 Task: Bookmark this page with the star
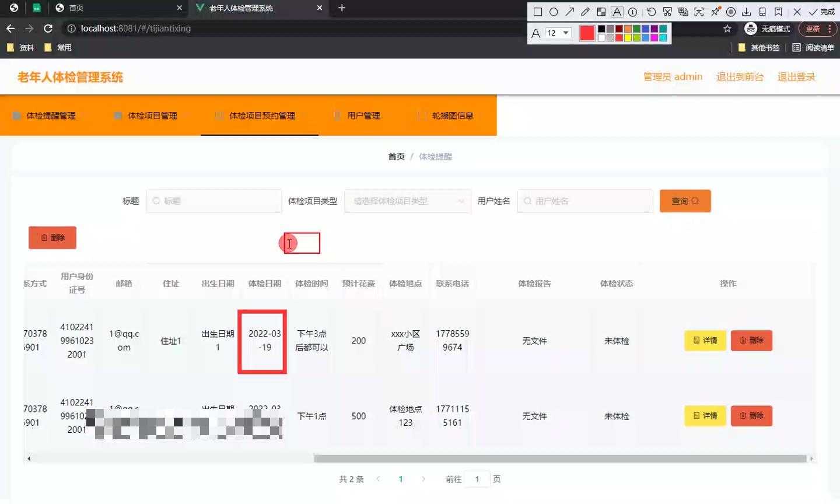pos(727,29)
